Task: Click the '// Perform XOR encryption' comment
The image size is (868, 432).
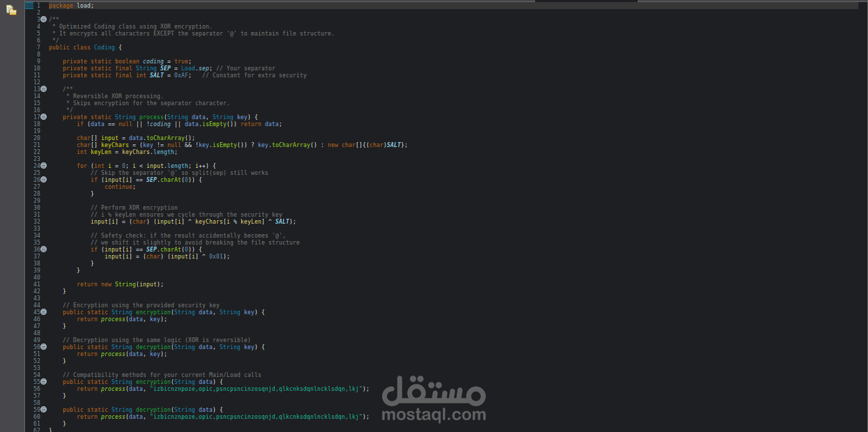Action: [x=134, y=208]
